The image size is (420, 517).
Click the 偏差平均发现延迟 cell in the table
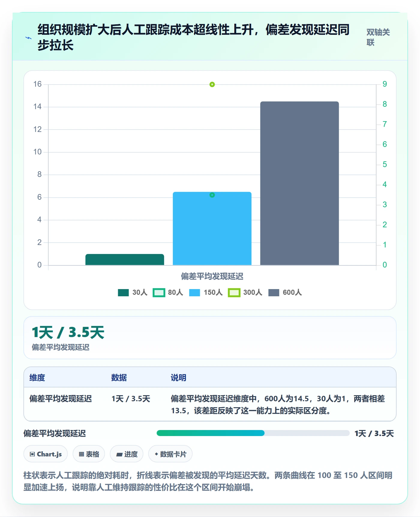tap(61, 399)
